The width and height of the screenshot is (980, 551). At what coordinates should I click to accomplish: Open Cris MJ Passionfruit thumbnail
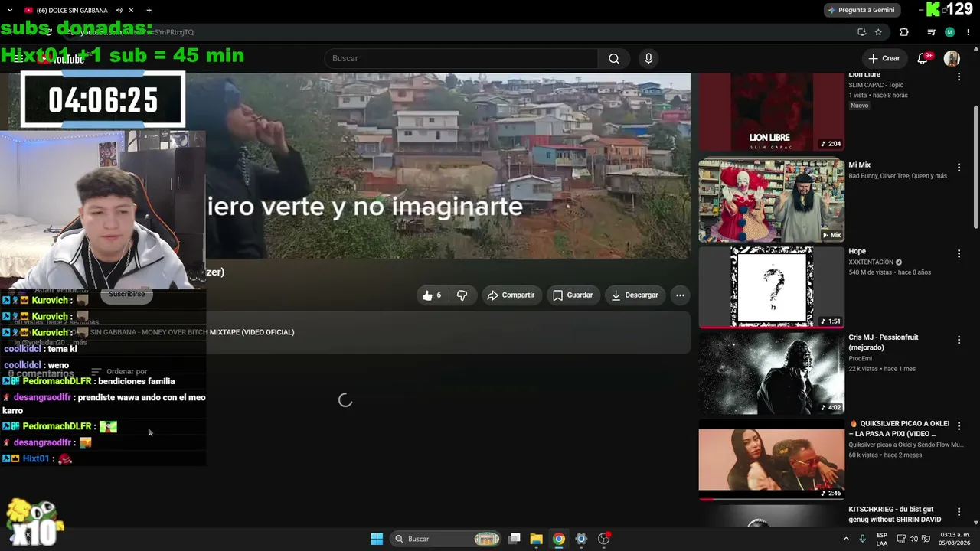[x=771, y=373]
